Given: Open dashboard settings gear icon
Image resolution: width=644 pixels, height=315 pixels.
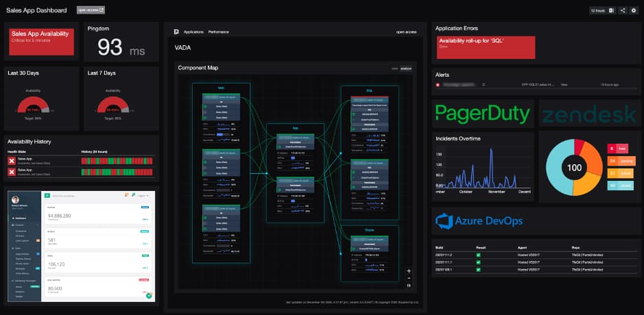Looking at the screenshot, I should 634,11.
